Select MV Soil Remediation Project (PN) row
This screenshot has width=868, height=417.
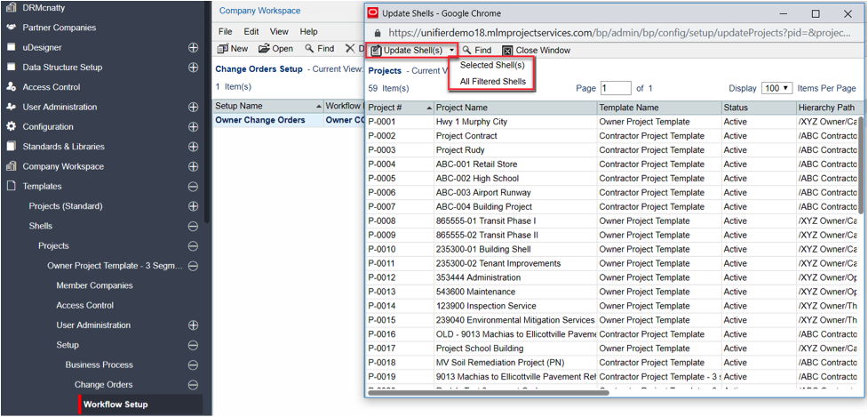(x=612, y=363)
